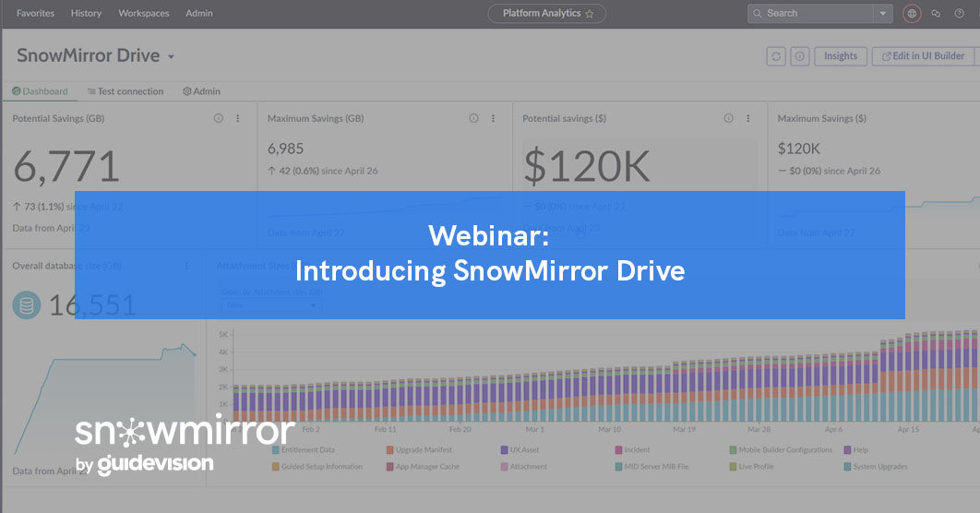980x513 pixels.
Task: Toggle the Help series in legend
Action: point(856,450)
